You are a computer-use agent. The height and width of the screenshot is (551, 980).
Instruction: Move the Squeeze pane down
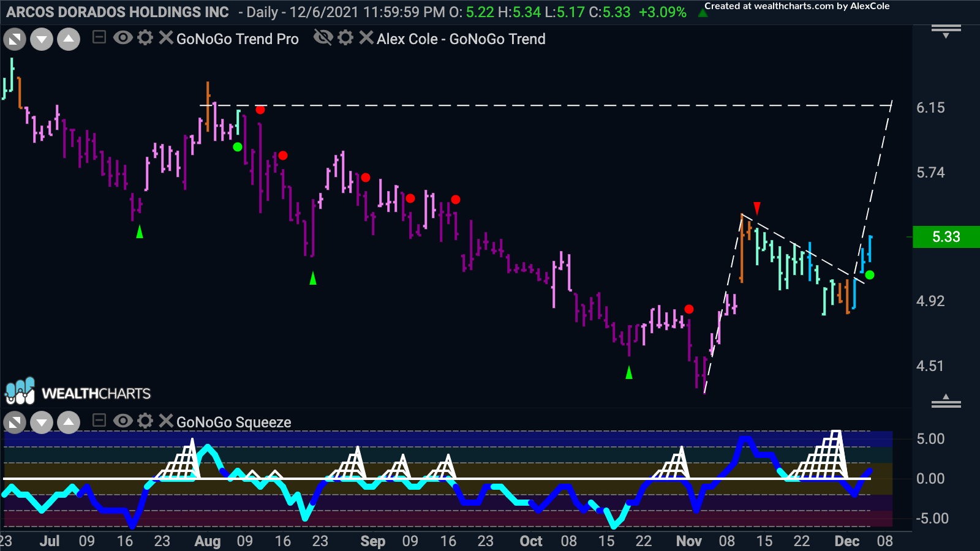[42, 422]
